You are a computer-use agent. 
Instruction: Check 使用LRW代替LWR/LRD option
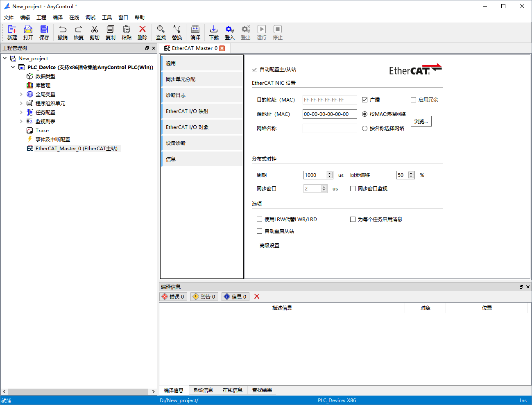click(x=259, y=219)
